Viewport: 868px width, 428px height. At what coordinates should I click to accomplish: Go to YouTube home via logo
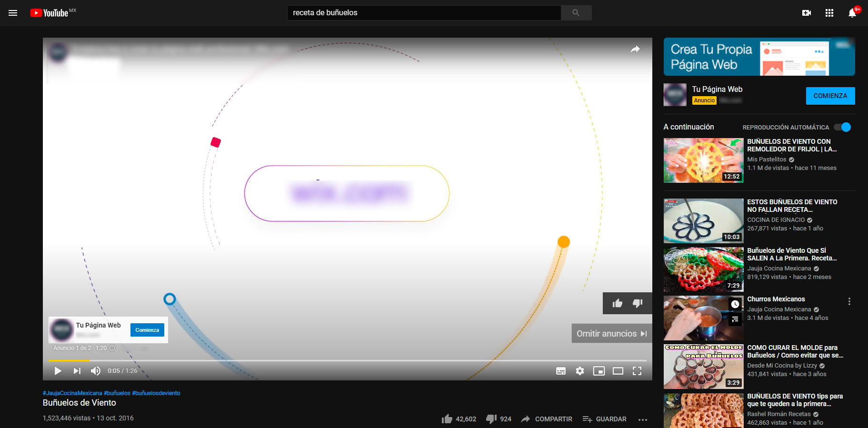pos(49,13)
